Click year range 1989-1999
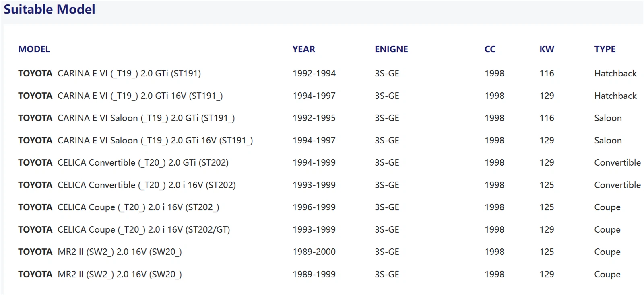This screenshot has height=295, width=644. point(314,275)
